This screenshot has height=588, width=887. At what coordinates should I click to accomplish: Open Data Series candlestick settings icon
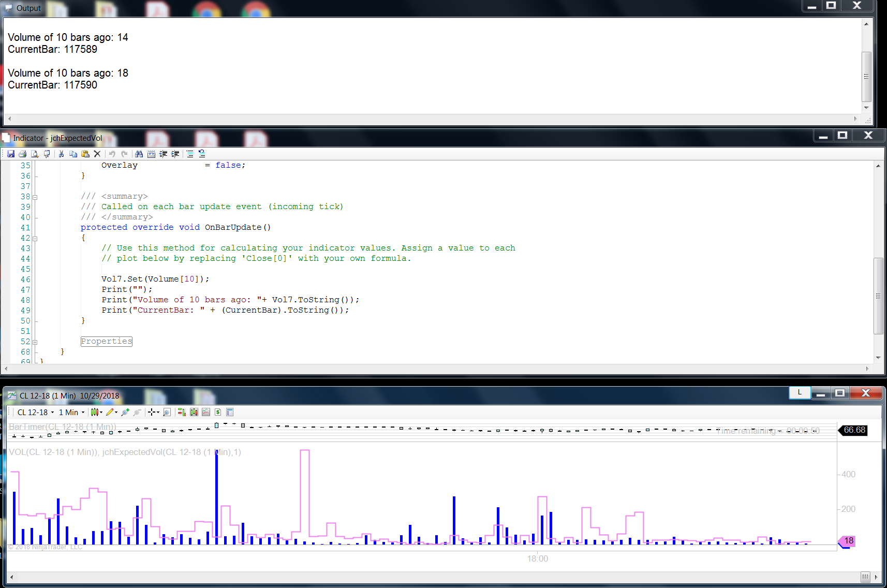[194, 412]
